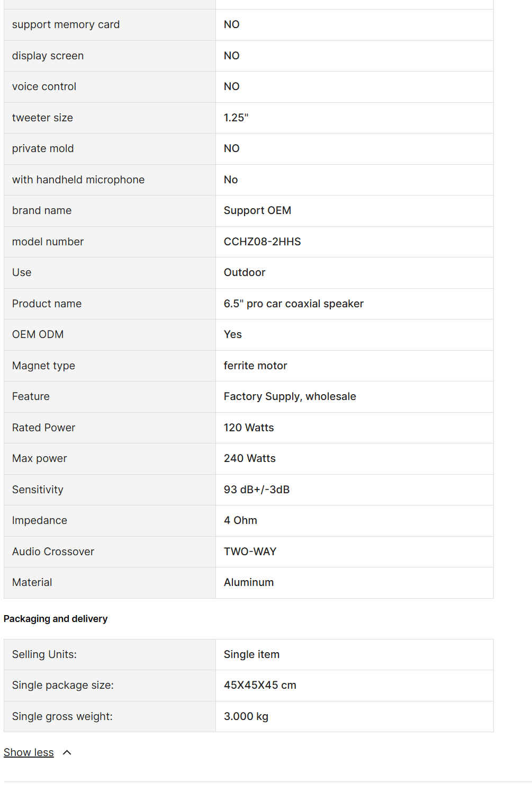
Task: Click the Audio Crossover TWO-WAY value
Action: (x=250, y=552)
